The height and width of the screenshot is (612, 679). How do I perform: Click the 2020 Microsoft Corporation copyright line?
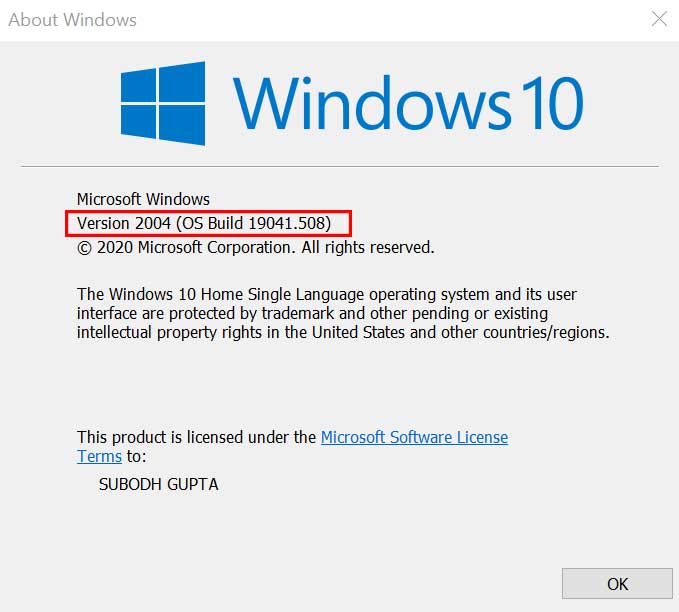[255, 248]
